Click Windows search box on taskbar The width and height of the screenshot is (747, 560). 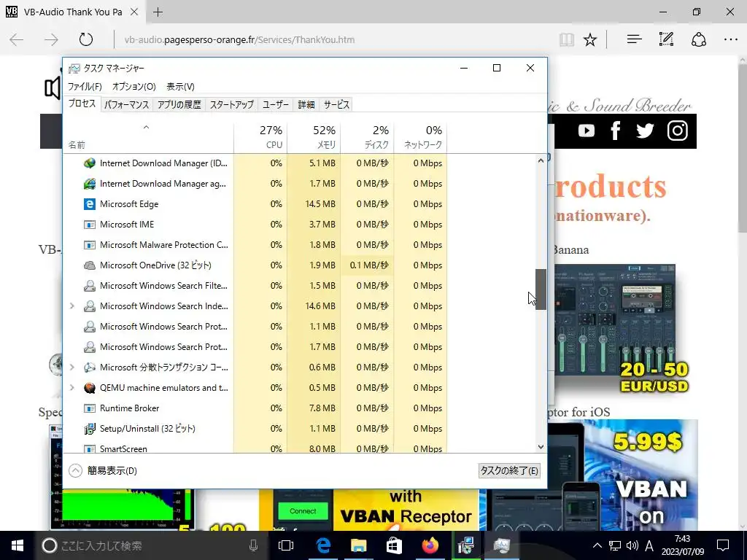click(150, 545)
